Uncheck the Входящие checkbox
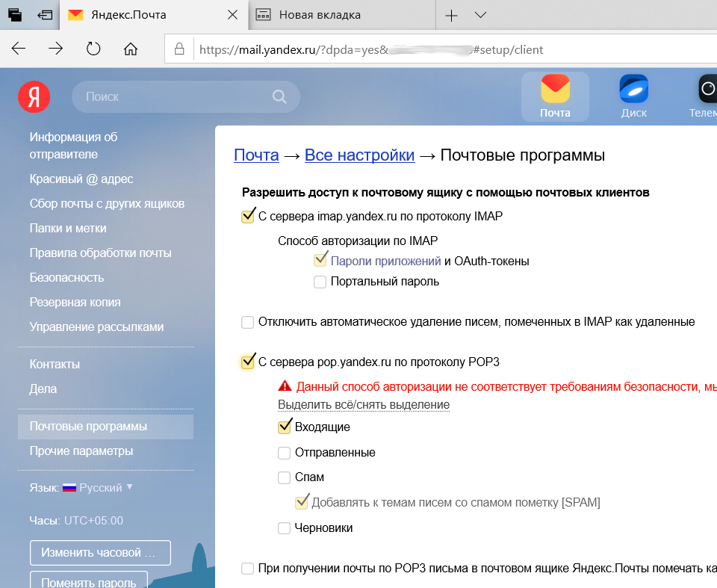 pyautogui.click(x=285, y=427)
